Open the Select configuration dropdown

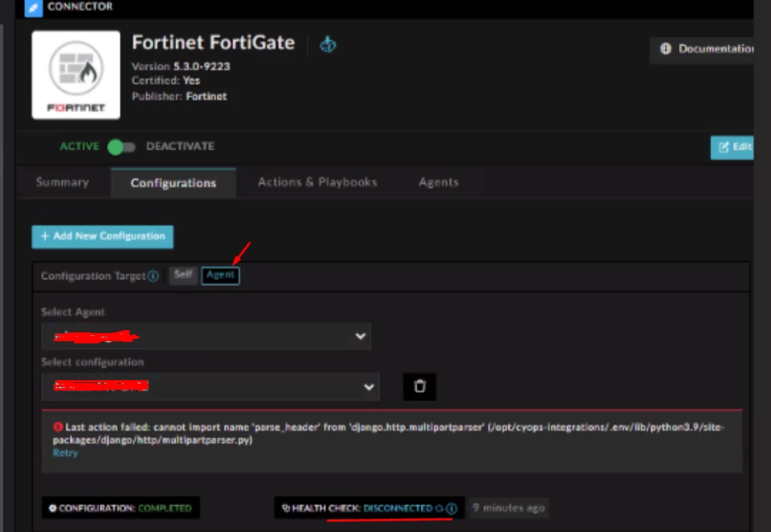(211, 386)
